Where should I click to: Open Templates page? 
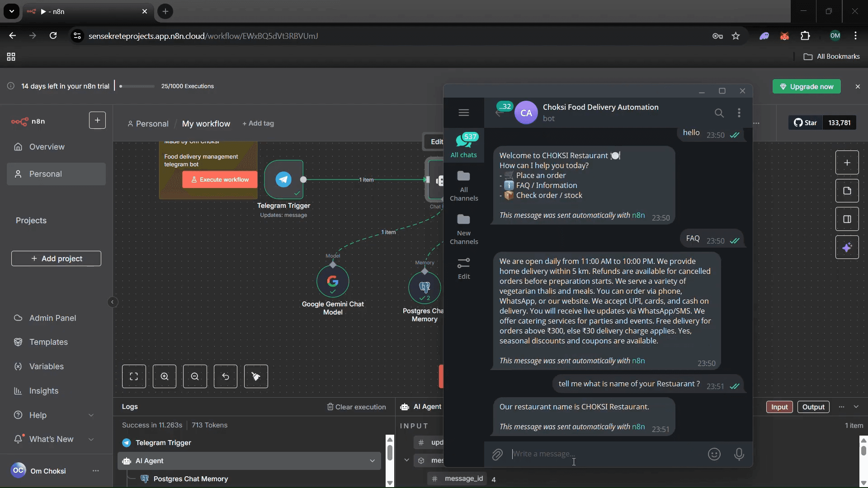[56, 342]
